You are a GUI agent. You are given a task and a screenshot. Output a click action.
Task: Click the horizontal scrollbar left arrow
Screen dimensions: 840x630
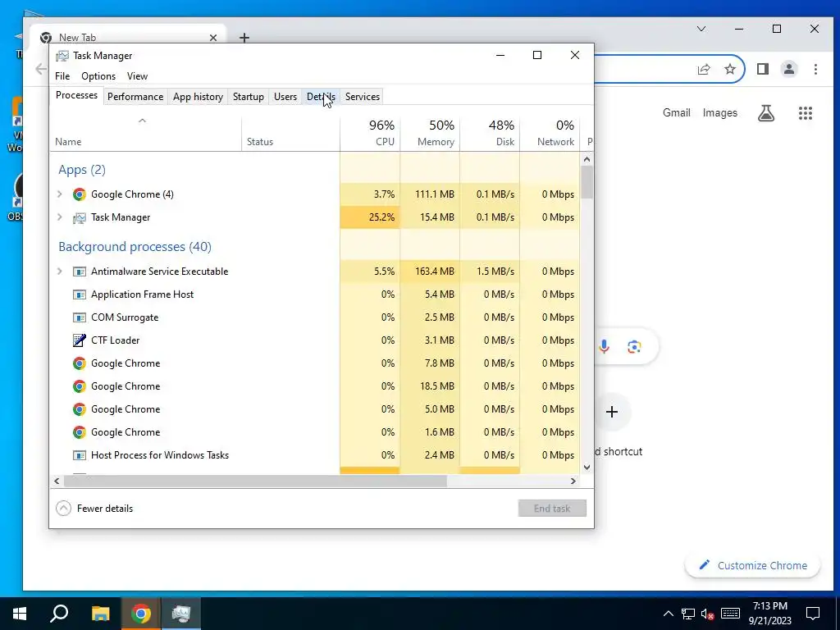coord(57,481)
